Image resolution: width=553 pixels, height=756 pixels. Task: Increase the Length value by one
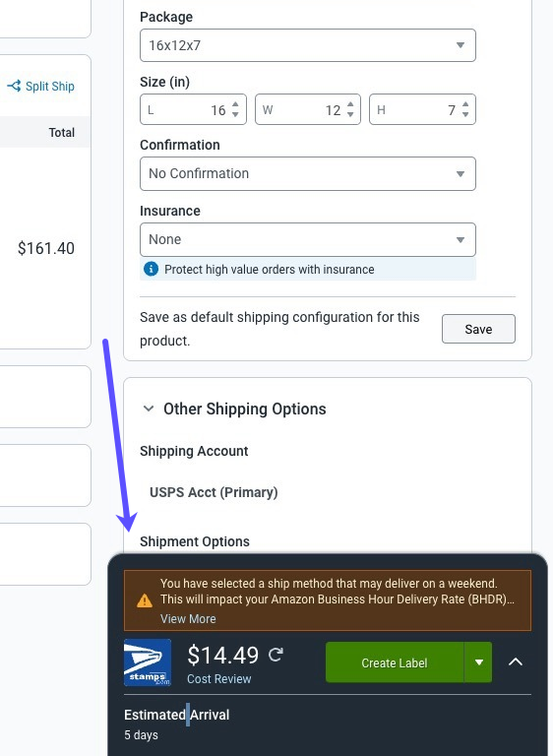(235, 104)
